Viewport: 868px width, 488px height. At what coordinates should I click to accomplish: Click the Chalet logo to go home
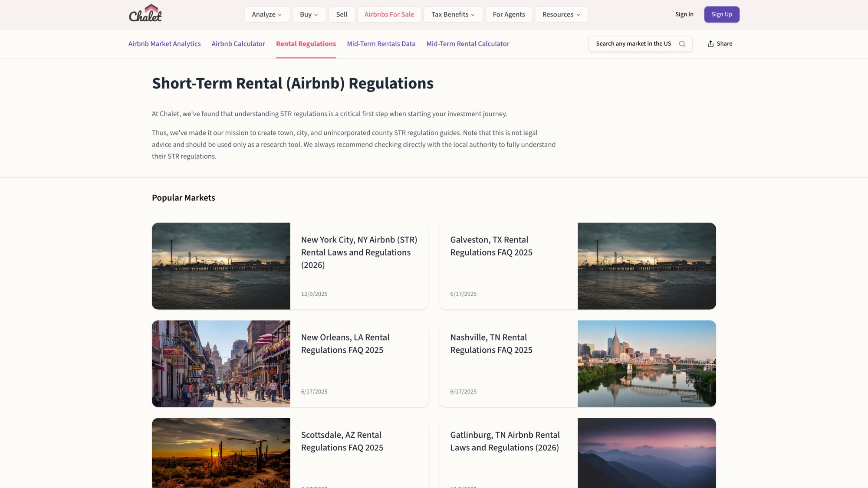pos(145,13)
